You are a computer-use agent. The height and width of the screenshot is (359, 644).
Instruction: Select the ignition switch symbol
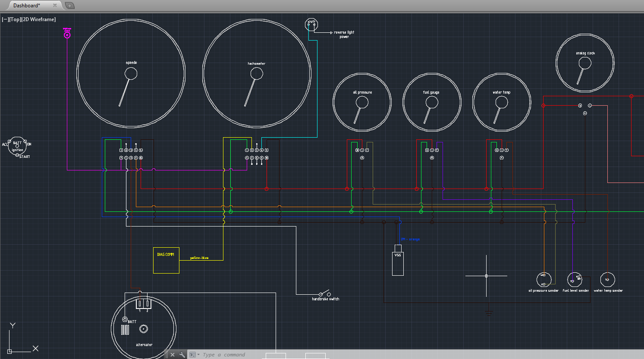click(x=18, y=147)
